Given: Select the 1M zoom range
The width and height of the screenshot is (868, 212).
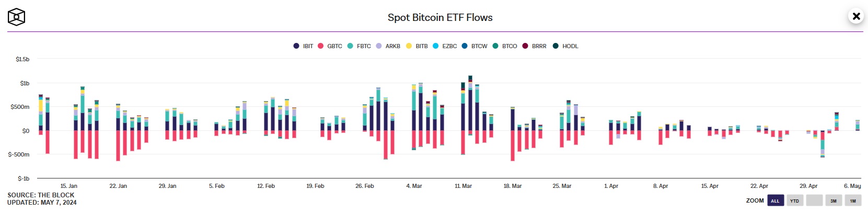Looking at the screenshot, I should pos(853,200).
